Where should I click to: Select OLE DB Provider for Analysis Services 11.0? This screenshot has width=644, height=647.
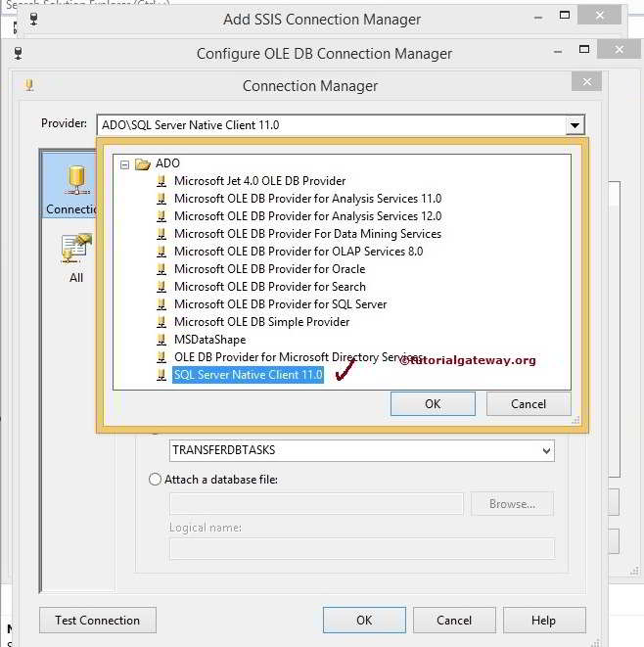(x=307, y=199)
